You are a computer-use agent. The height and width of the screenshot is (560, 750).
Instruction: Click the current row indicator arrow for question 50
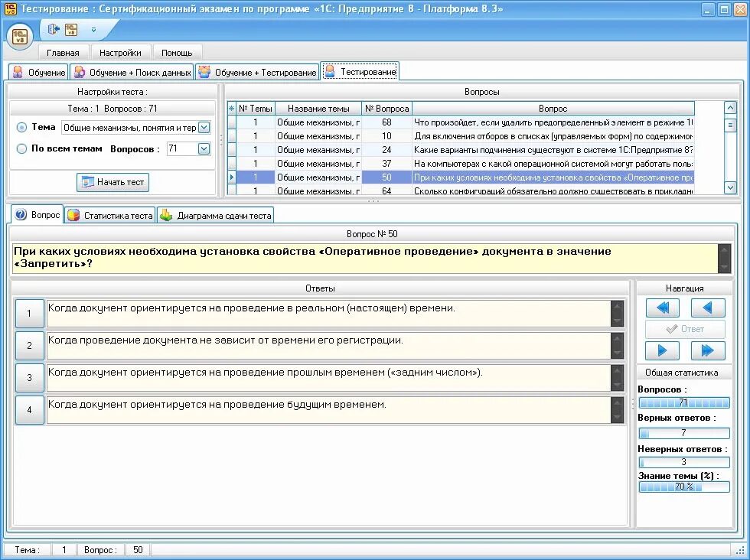click(231, 177)
